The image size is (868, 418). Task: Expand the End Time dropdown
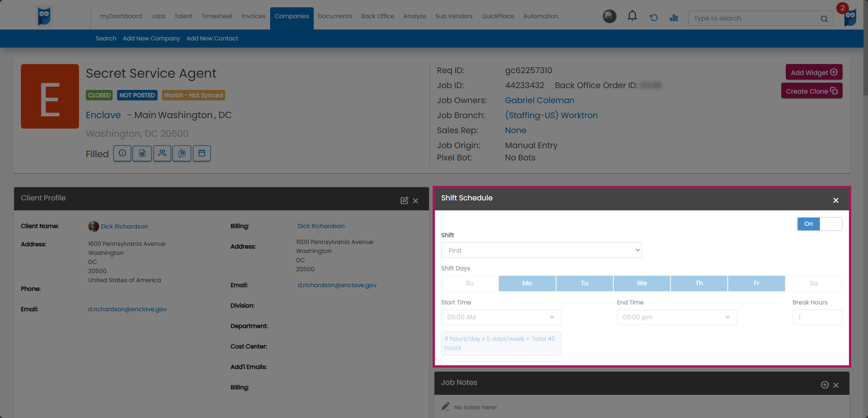click(x=676, y=317)
